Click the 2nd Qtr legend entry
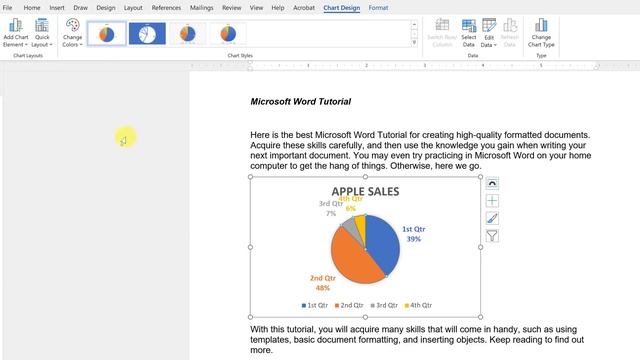This screenshot has width=640, height=360. [x=349, y=305]
